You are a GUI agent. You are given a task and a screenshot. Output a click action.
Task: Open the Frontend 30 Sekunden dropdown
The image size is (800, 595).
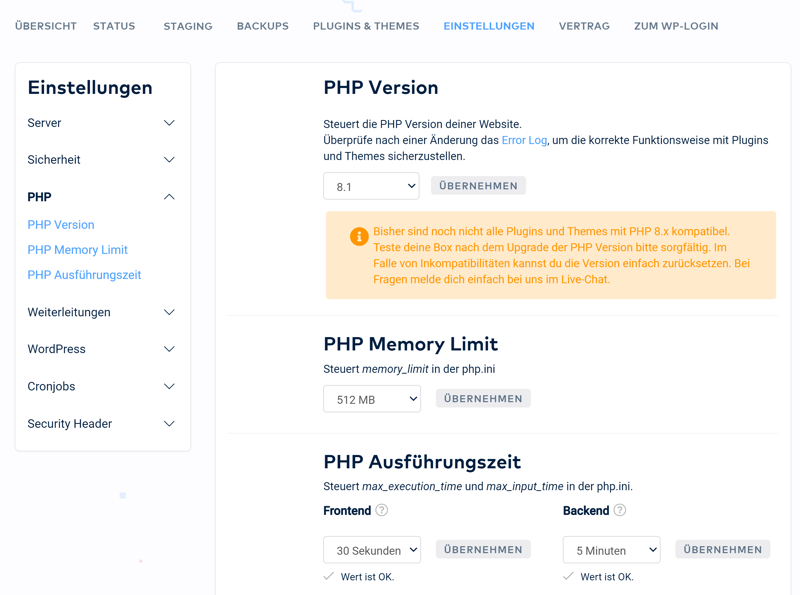tap(371, 550)
